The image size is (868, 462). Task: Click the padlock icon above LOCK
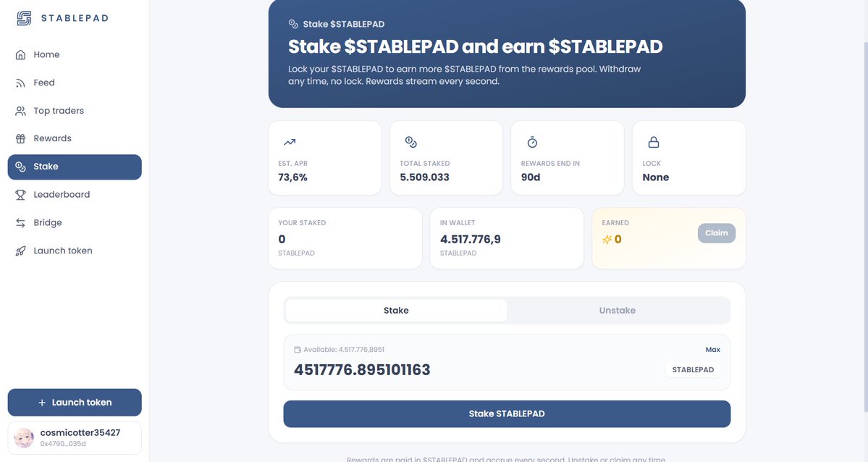(654, 143)
